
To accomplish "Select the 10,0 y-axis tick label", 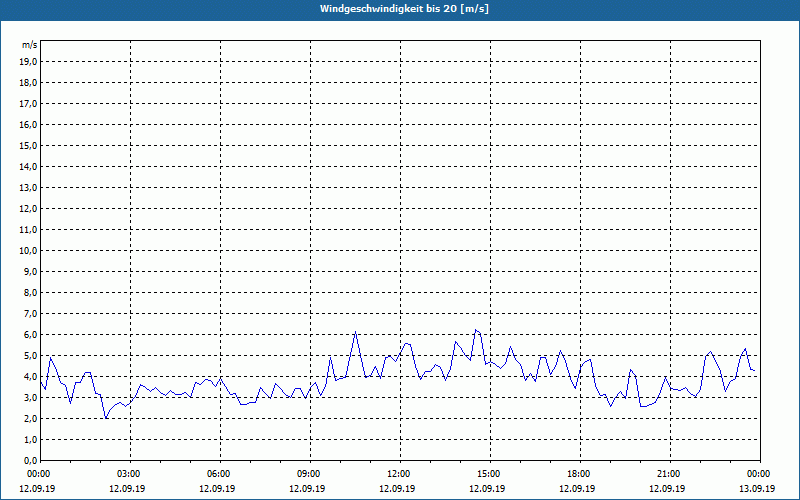I will pyautogui.click(x=29, y=250).
